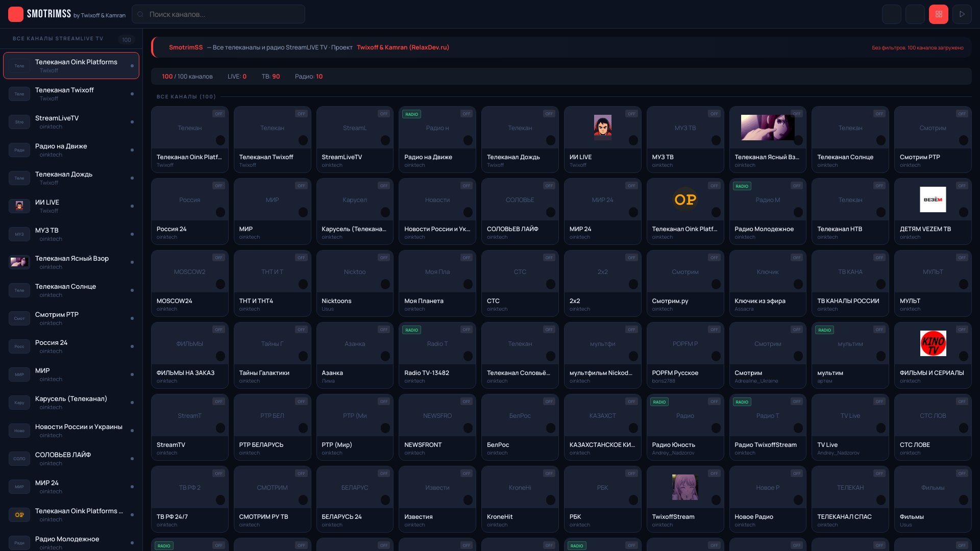Click the Радио: 10 counter

coord(309,77)
